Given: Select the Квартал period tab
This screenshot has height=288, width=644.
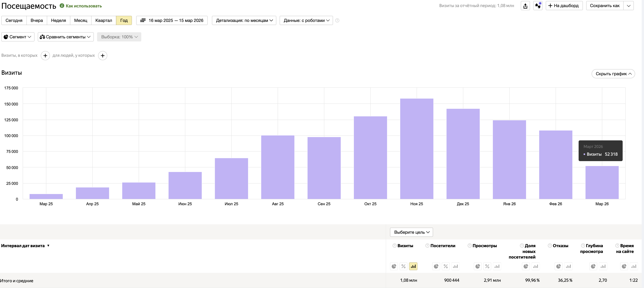Looking at the screenshot, I should point(103,21).
